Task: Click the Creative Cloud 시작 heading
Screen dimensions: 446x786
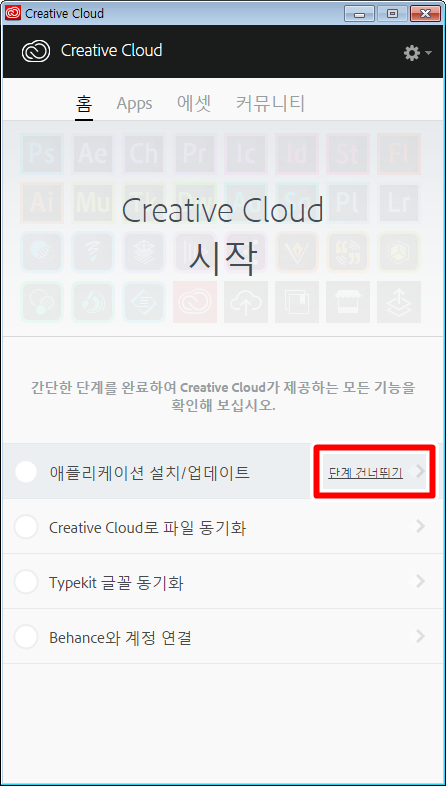Action: point(223,236)
